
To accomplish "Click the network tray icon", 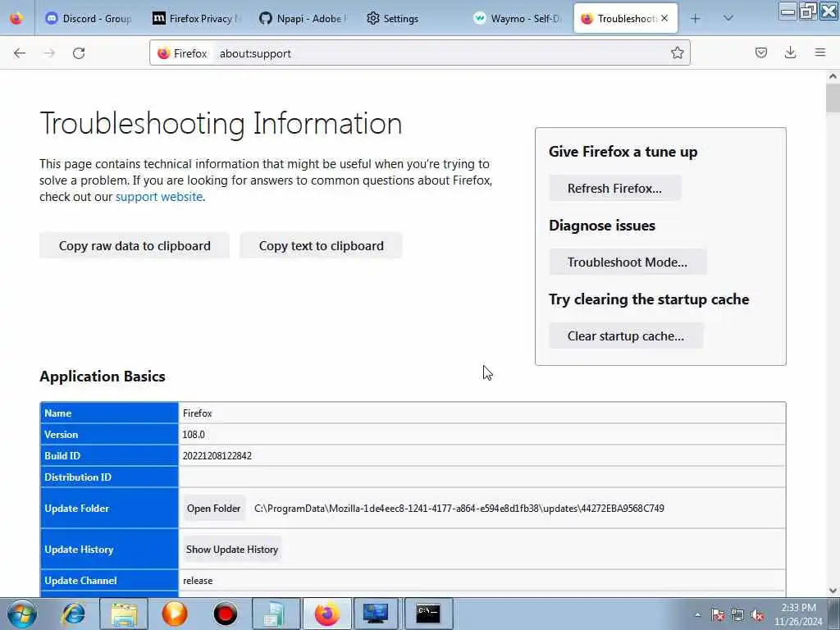I will [x=737, y=615].
